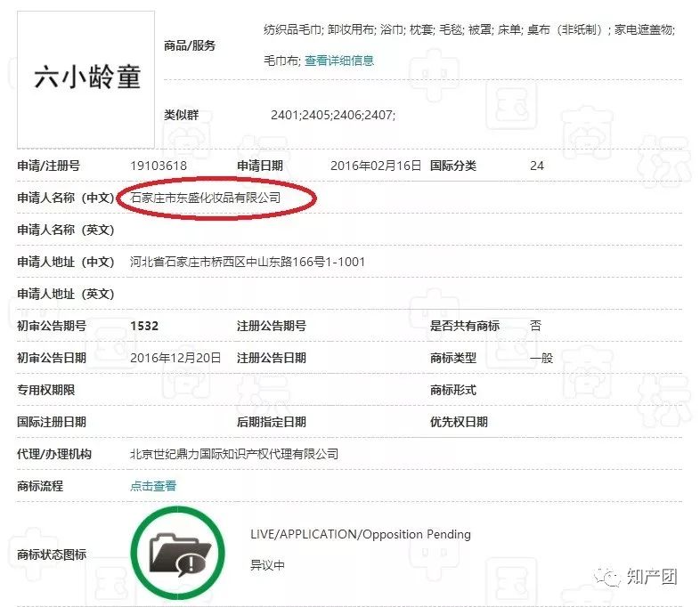Click the 申请/注册号 label
This screenshot has width=700, height=607.
point(49,166)
